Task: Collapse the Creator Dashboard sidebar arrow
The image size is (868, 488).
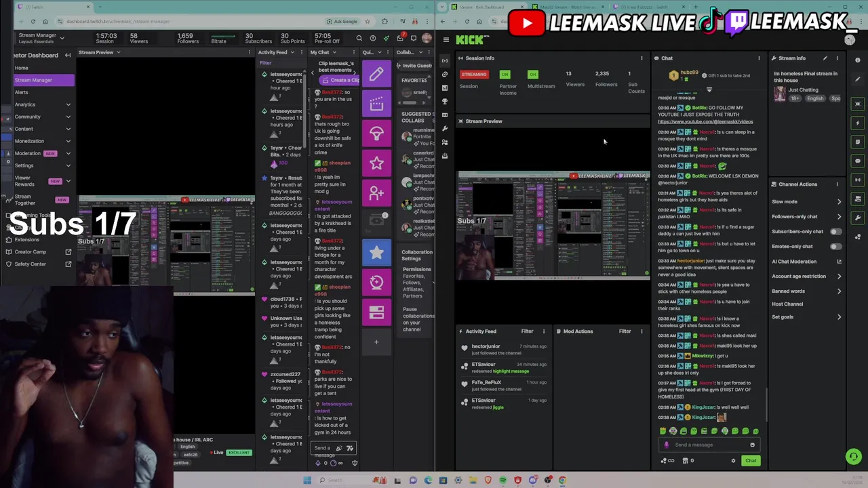Action: pos(68,55)
